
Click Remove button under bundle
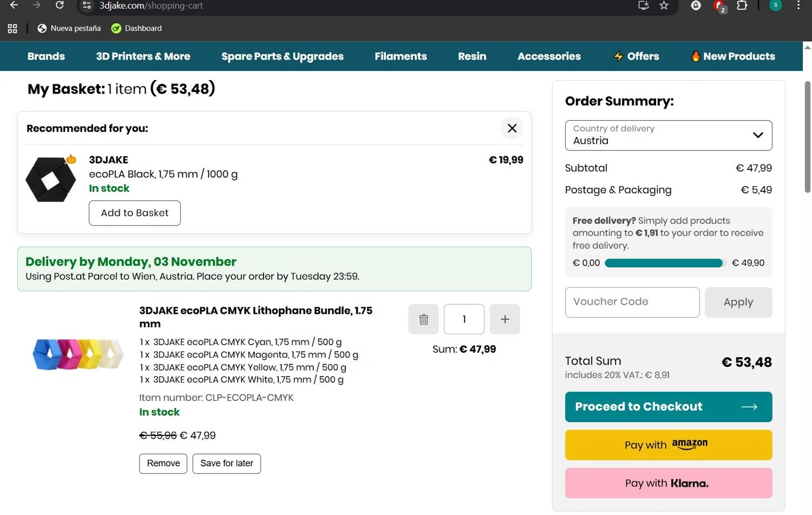pyautogui.click(x=163, y=464)
